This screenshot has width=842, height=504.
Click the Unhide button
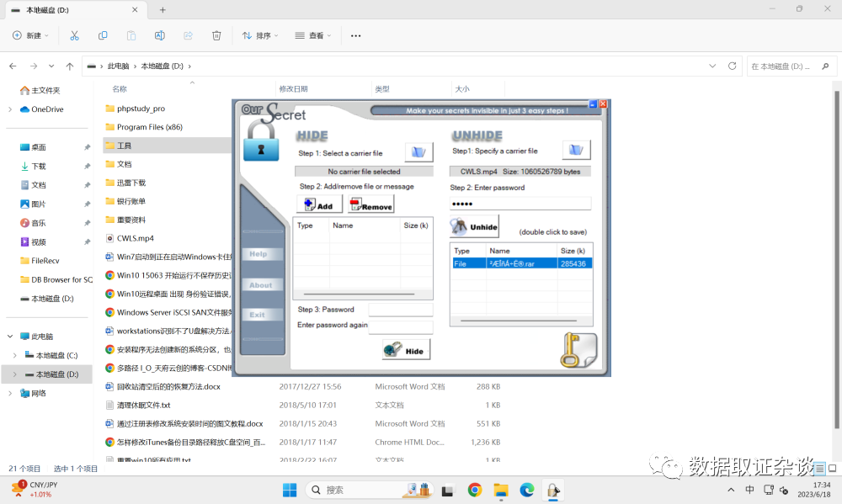474,226
